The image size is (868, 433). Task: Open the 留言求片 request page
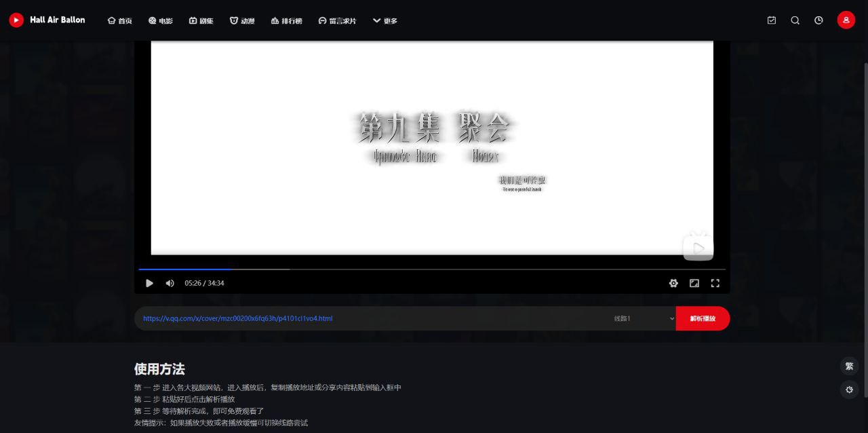(337, 20)
